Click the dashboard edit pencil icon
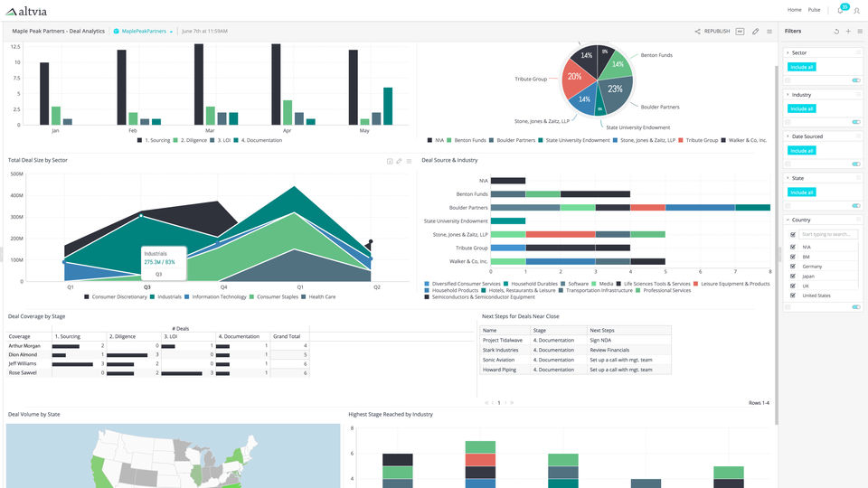 (x=756, y=32)
